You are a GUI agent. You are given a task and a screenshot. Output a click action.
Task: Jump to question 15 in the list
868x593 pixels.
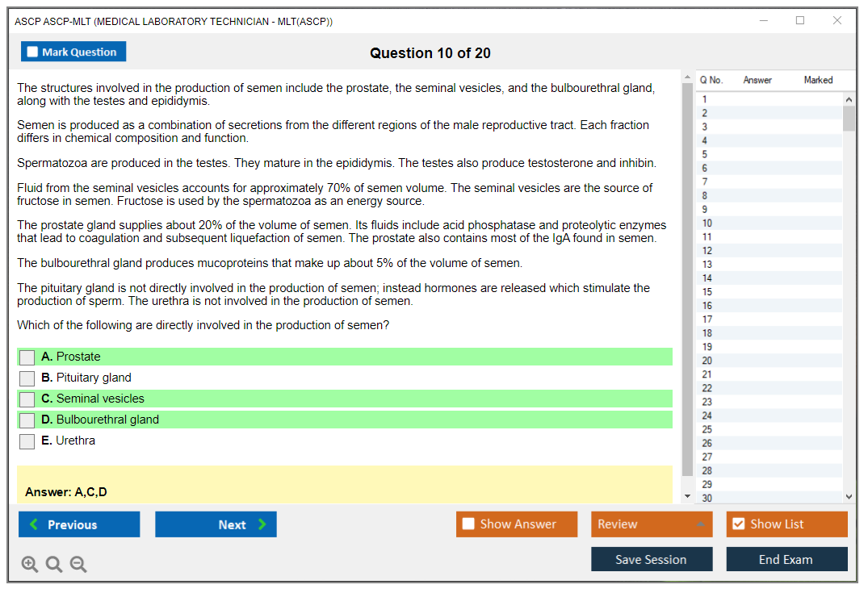pyautogui.click(x=707, y=292)
